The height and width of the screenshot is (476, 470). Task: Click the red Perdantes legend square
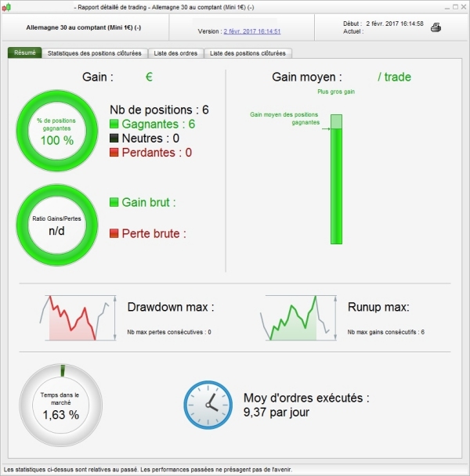coord(114,153)
